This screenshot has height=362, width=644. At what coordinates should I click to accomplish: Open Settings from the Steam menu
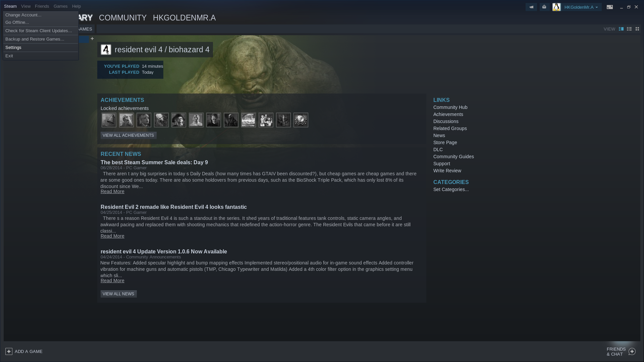41,48
